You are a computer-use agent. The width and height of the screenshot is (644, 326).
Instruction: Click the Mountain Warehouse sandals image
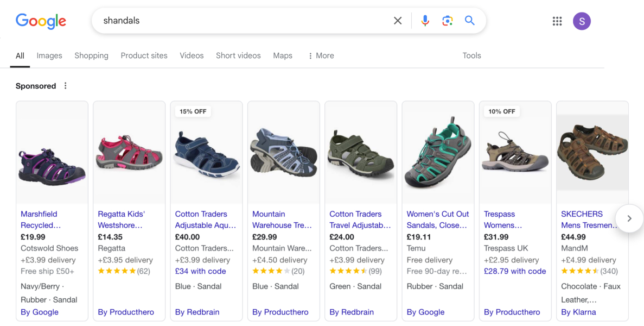coord(283,152)
